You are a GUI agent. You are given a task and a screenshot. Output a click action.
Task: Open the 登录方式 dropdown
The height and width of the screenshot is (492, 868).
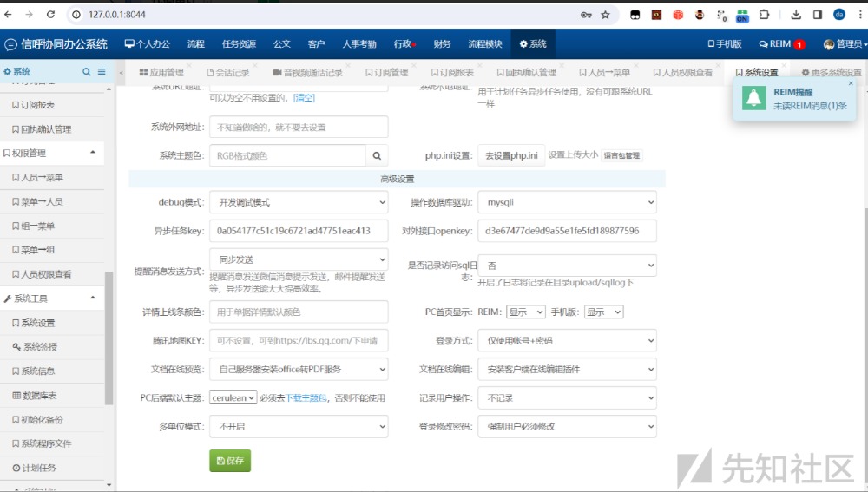coord(567,341)
